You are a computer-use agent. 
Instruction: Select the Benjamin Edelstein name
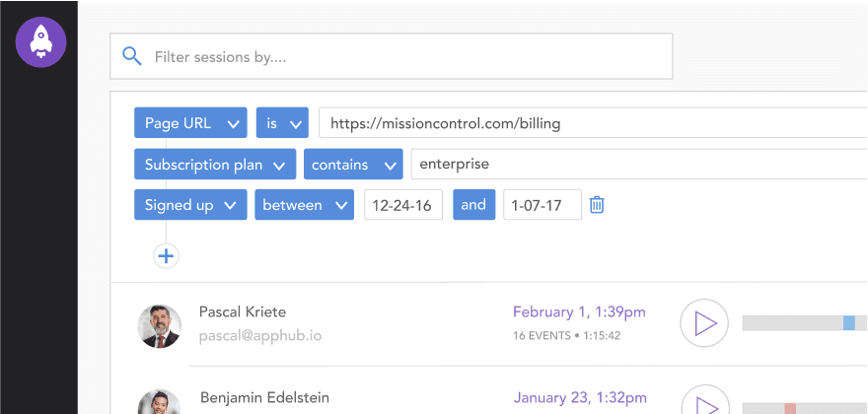coord(264,397)
